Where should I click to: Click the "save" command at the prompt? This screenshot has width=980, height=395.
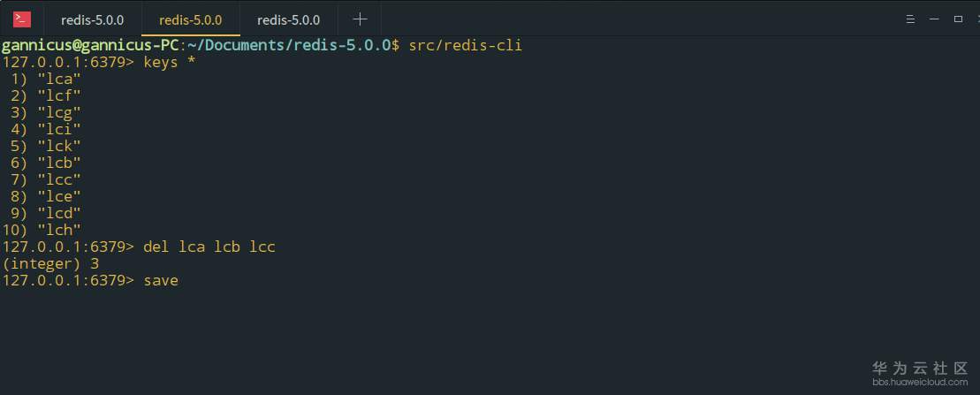160,280
